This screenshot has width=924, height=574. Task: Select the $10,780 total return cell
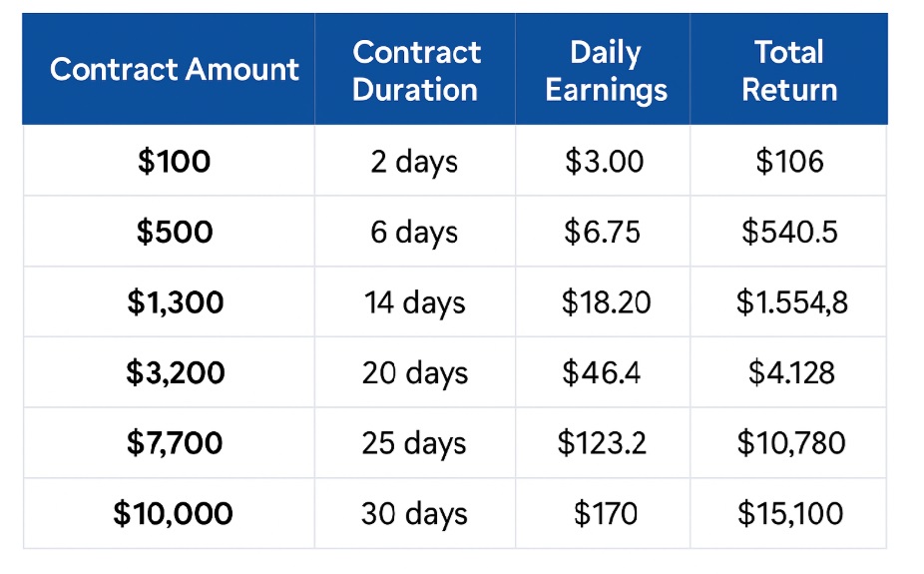coord(790,442)
